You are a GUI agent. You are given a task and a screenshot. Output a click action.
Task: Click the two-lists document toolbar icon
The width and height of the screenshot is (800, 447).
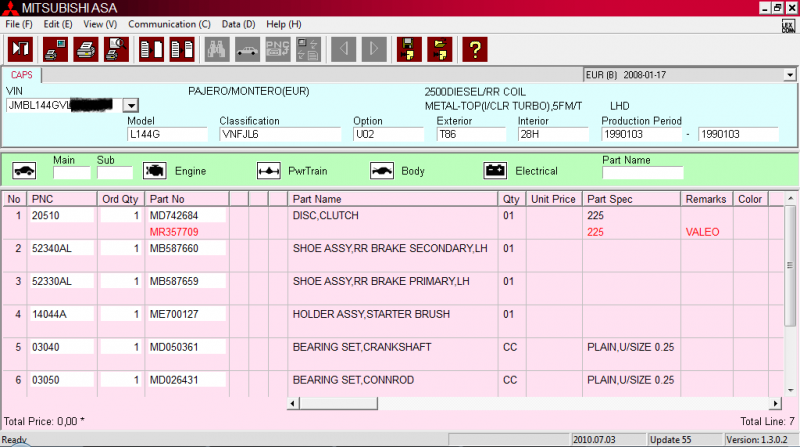tap(182, 49)
